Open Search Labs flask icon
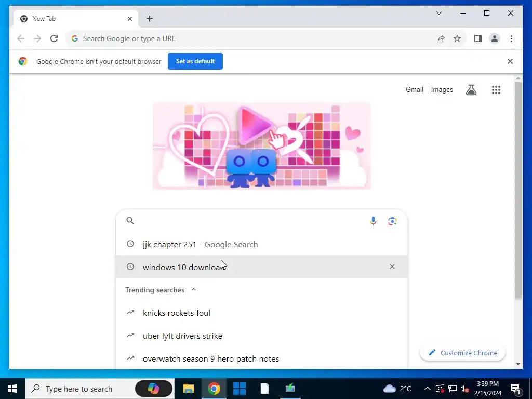 click(471, 89)
